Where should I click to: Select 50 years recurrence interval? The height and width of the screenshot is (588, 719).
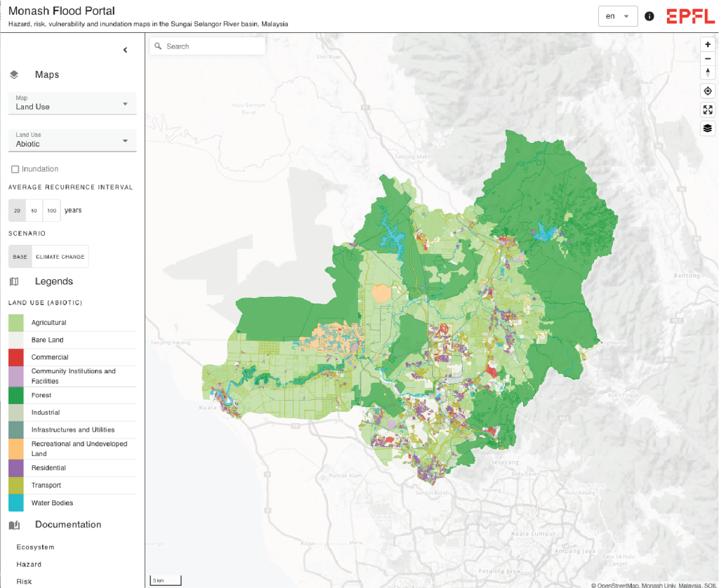point(34,211)
